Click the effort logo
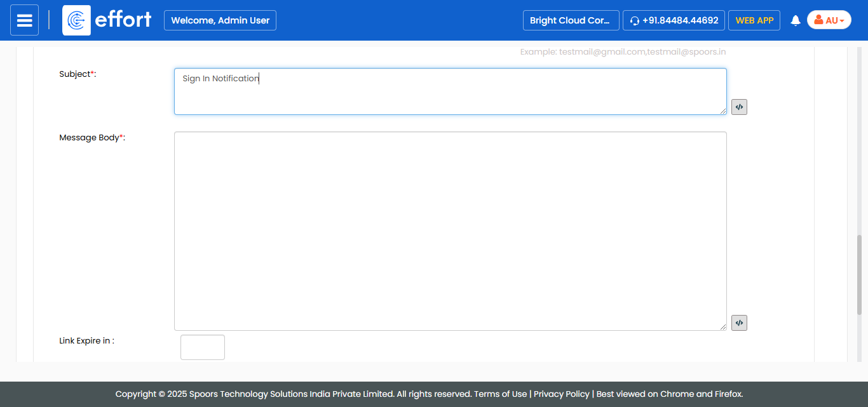The height and width of the screenshot is (407, 868). coord(108,20)
